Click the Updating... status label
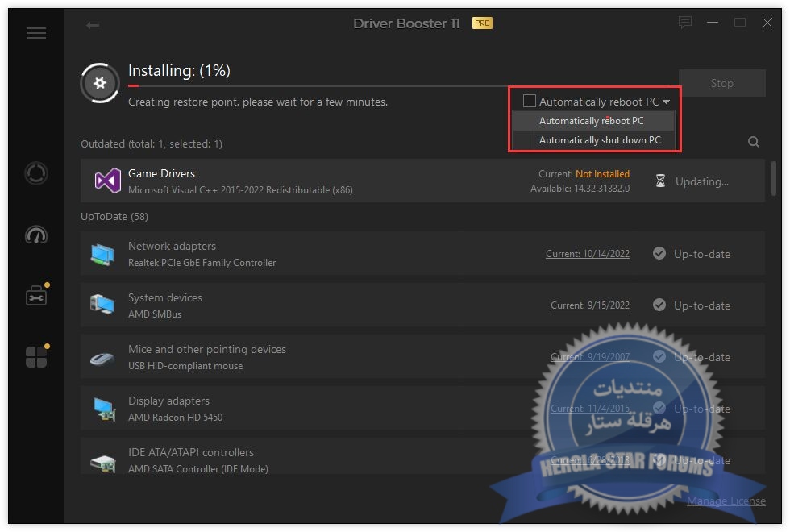The height and width of the screenshot is (532, 790). (x=702, y=181)
